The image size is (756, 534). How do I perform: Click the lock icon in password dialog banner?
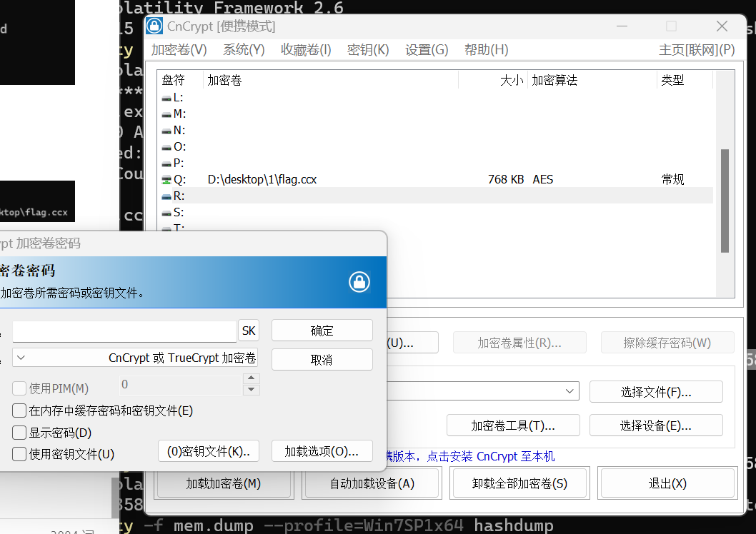359,282
